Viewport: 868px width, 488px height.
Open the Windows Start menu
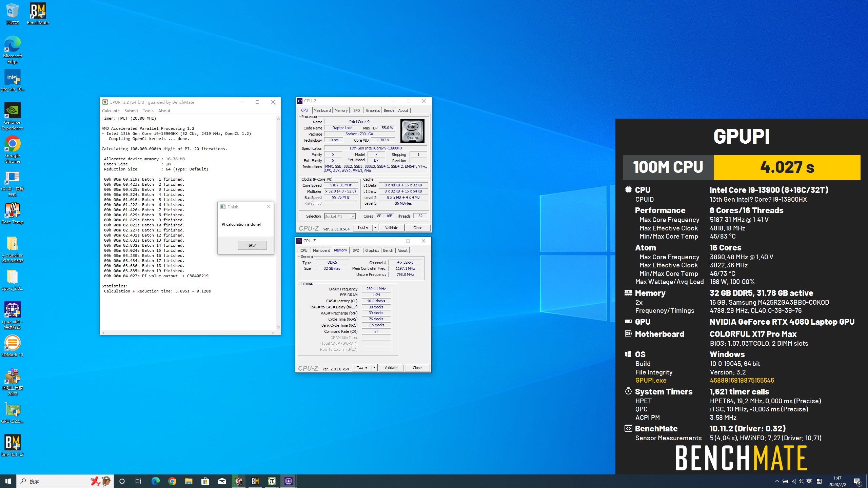(x=8, y=481)
